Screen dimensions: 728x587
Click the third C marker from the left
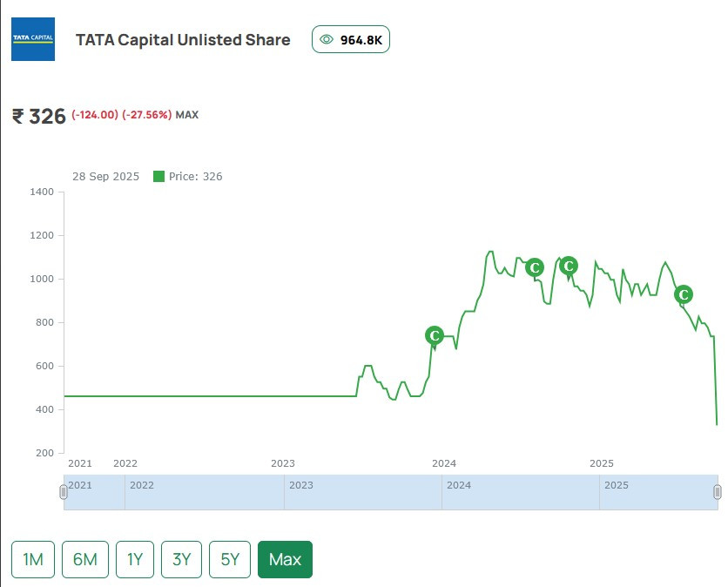tap(569, 266)
